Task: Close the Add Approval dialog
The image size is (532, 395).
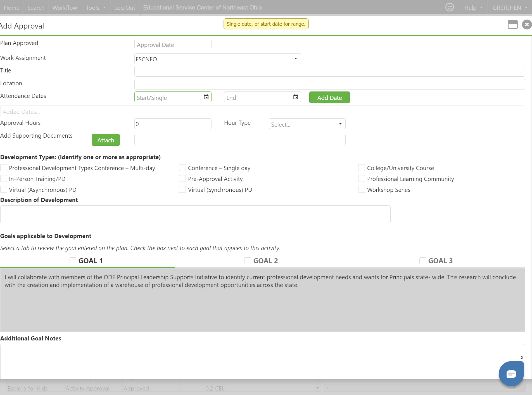Action: coord(527,25)
